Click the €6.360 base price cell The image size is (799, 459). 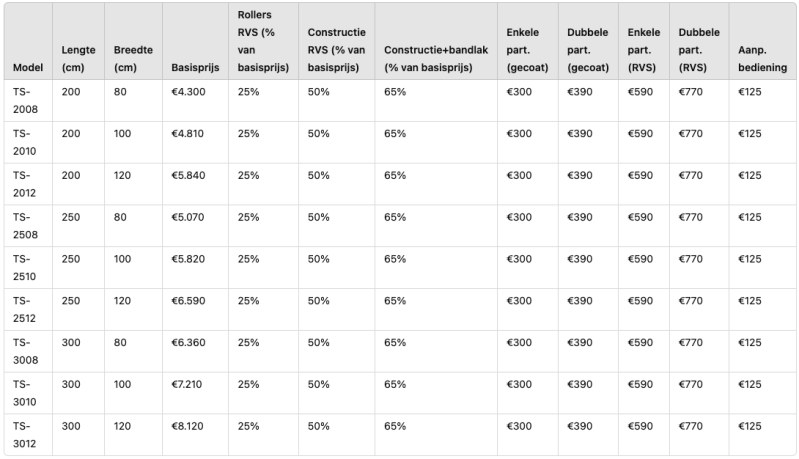189,343
